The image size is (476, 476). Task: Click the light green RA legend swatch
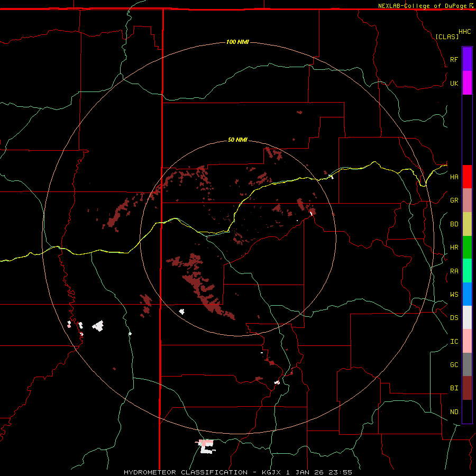[467, 271]
